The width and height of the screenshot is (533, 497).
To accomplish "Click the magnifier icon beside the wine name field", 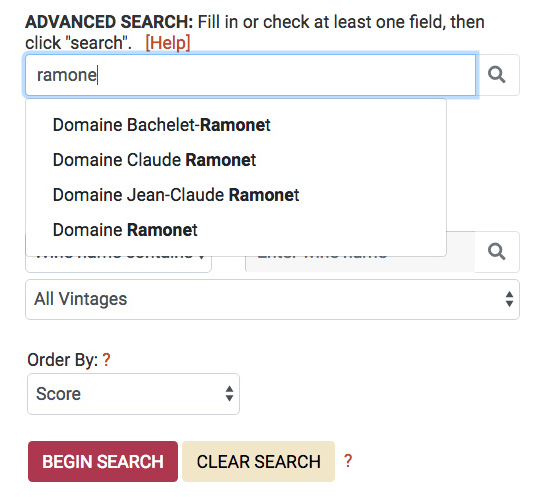I will [497, 252].
